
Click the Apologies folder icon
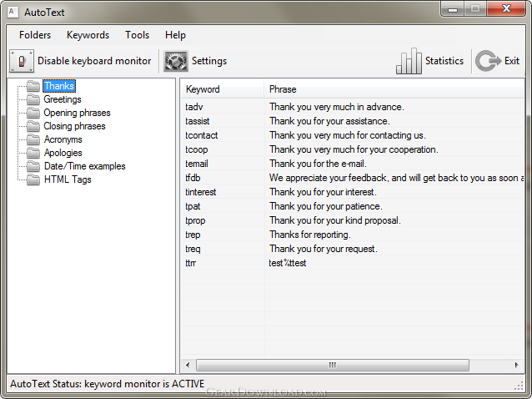(x=33, y=153)
